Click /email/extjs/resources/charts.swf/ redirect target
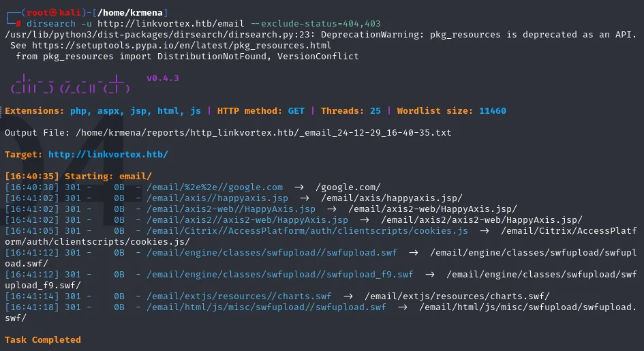This screenshot has width=644, height=351. pyautogui.click(x=457, y=296)
